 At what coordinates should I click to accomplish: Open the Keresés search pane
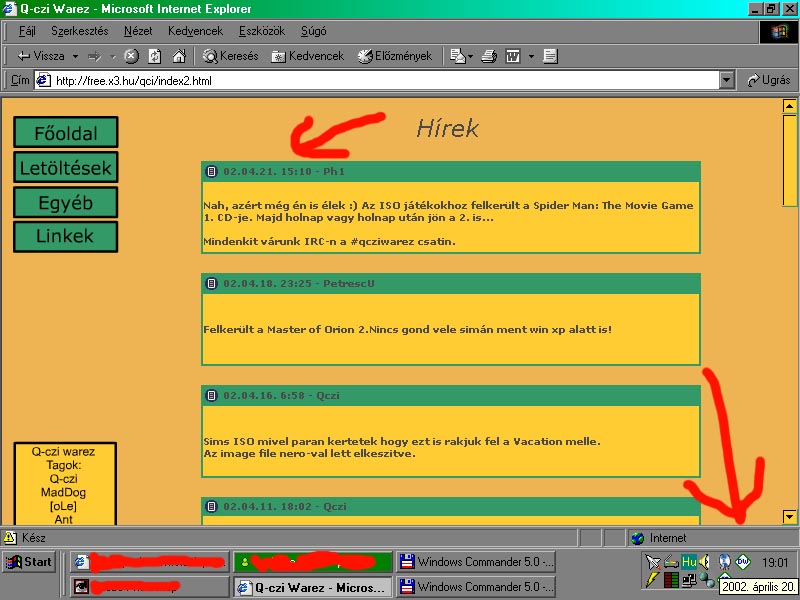pos(229,56)
